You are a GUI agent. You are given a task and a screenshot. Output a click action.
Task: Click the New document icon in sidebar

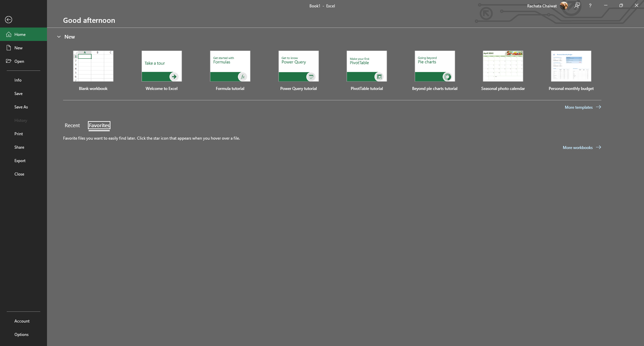point(9,48)
